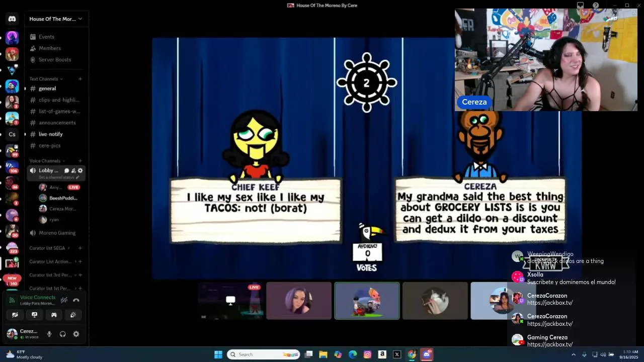Click Xsolla chat username
The image size is (644, 362).
tap(535, 275)
